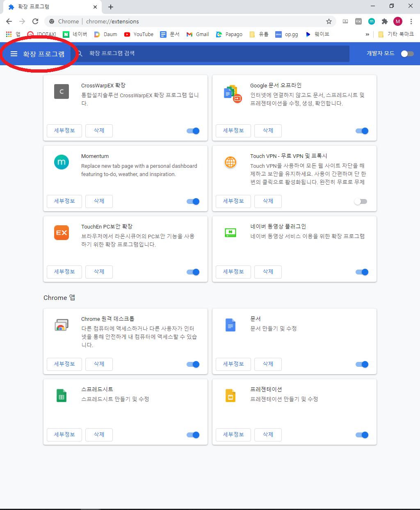Disable the 문서 app toggle
Viewport: 420px width, 510px height.
[x=362, y=364]
